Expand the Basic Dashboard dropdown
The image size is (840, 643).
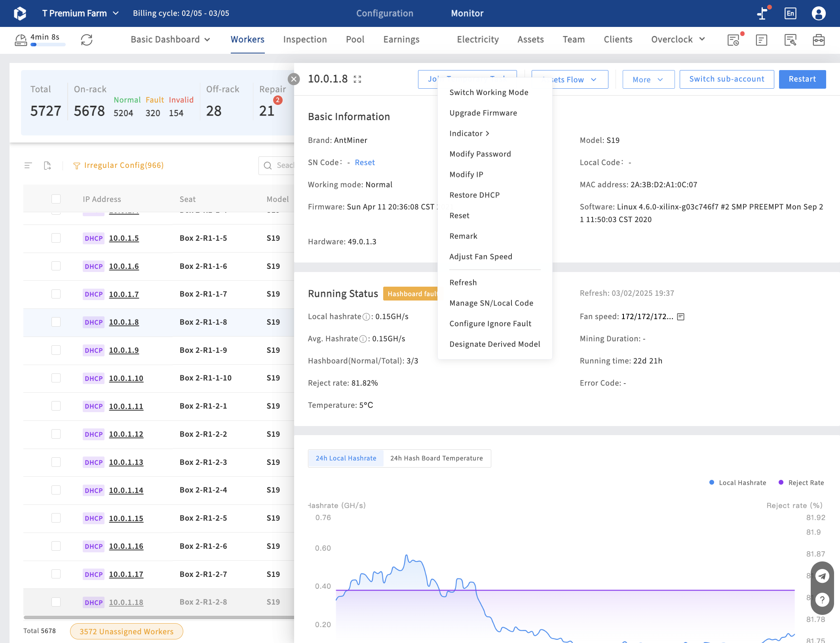pyautogui.click(x=170, y=40)
